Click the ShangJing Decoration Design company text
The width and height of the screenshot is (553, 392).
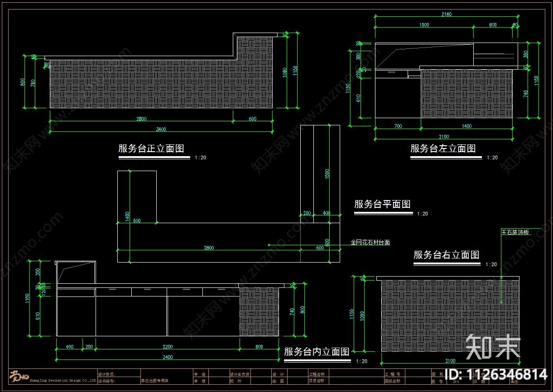tap(63, 381)
